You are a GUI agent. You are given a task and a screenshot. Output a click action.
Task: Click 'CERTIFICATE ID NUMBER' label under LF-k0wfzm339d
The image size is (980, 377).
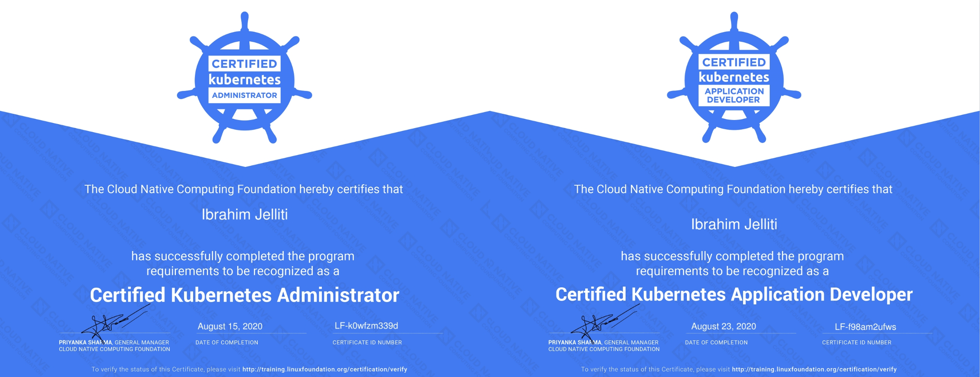pyautogui.click(x=367, y=342)
